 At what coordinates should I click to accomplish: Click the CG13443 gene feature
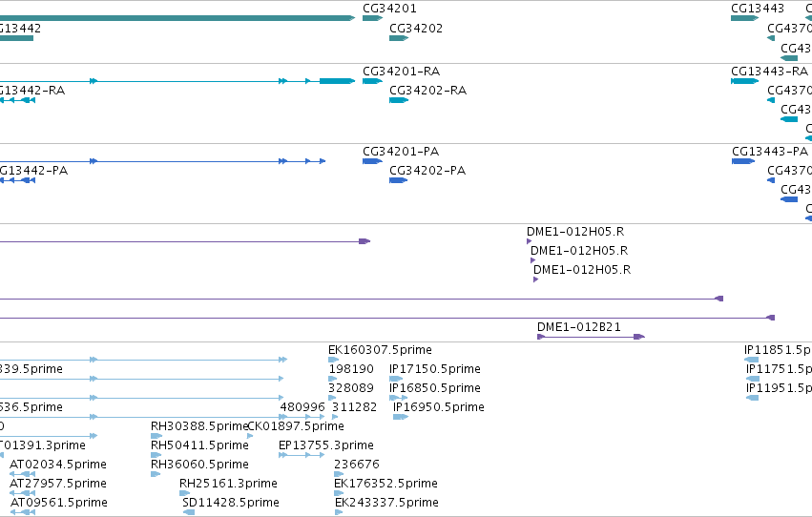coord(744,18)
